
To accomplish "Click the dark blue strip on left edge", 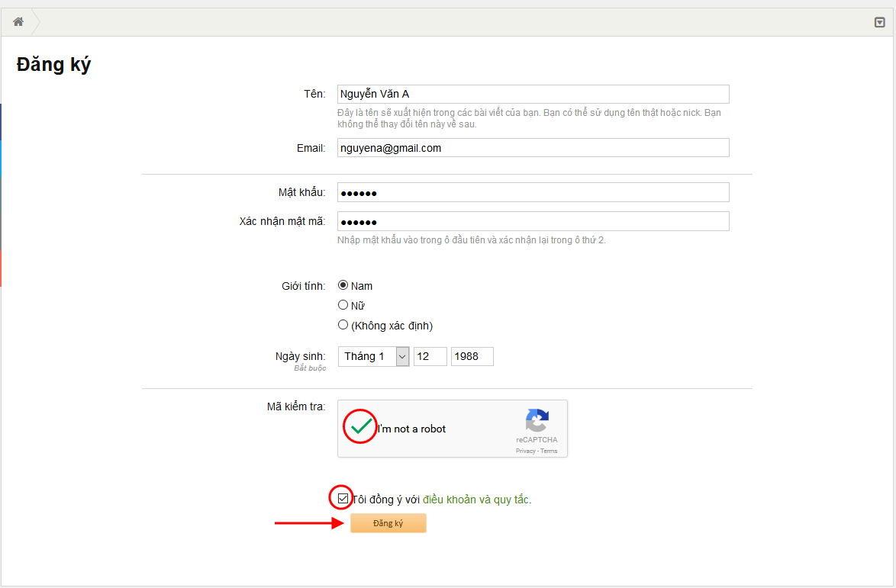I will [1, 122].
